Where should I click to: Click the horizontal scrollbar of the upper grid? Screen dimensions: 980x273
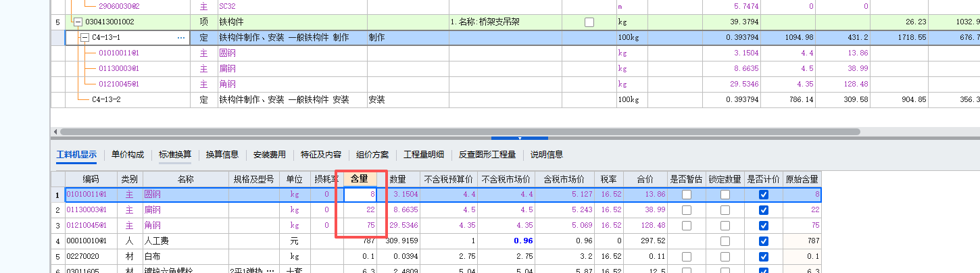pyautogui.click(x=460, y=132)
